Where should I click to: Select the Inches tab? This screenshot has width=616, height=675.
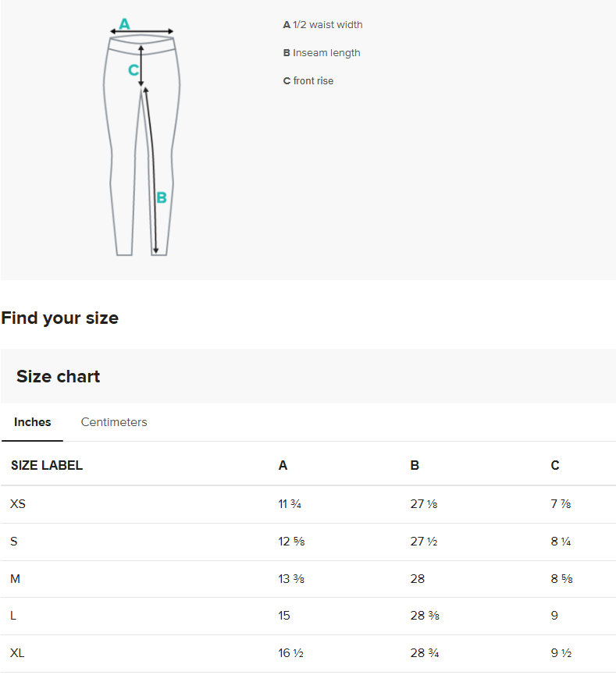[x=32, y=422]
